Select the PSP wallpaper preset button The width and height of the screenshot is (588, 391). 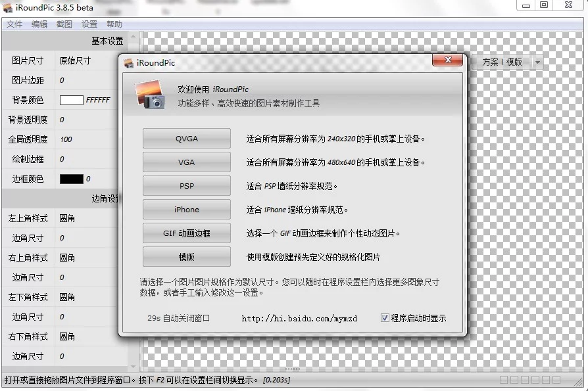(186, 186)
